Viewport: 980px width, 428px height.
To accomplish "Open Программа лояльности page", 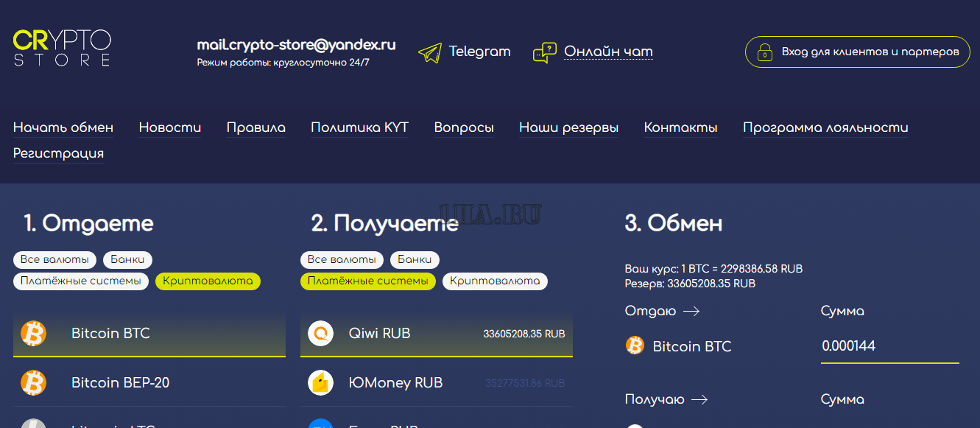I will (x=825, y=127).
